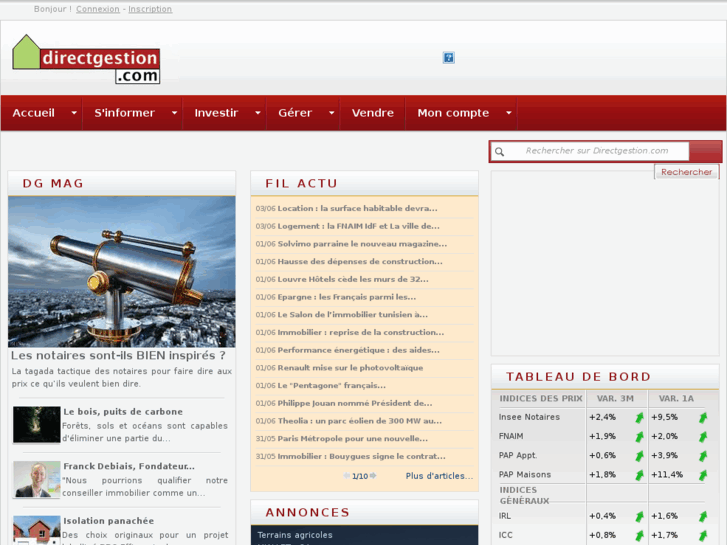Click green arrow for ICC 3M variation
Viewport: 727px width, 545px height.
[x=639, y=536]
